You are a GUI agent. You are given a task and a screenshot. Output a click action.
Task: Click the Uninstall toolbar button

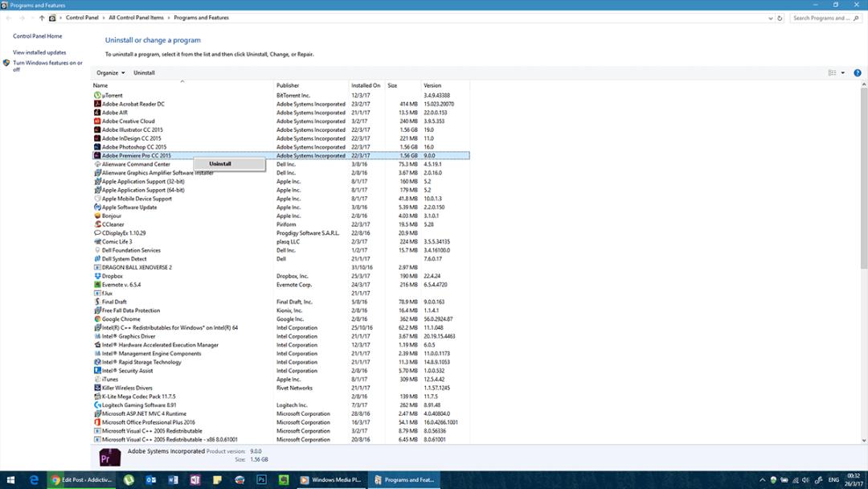point(144,72)
